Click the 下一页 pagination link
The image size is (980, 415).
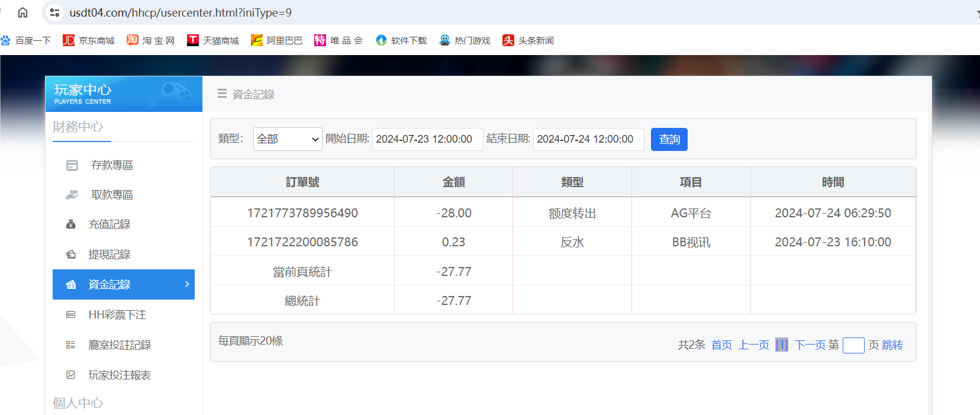pyautogui.click(x=810, y=345)
